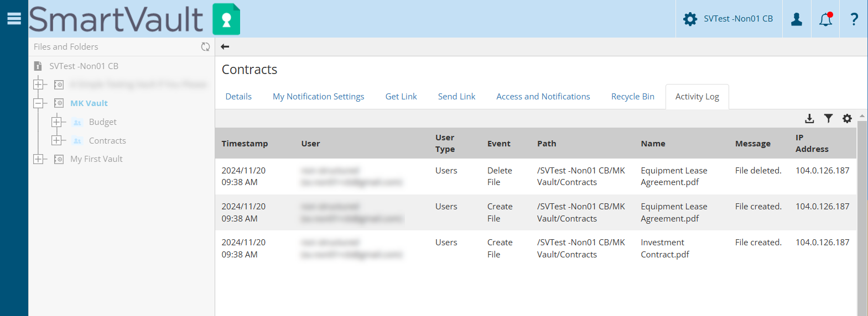Collapse the MK Vault node
The image size is (868, 316).
point(38,103)
